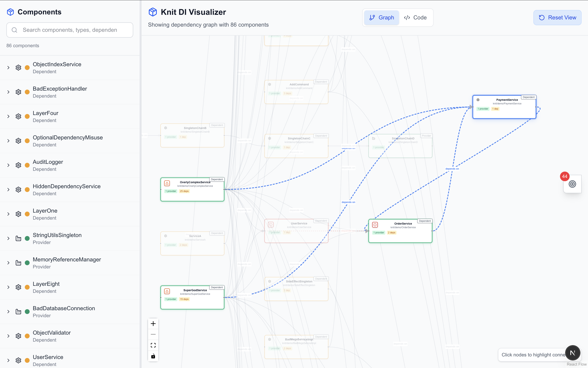Screen dimensions: 588x368
Task: Click the zoom out minus control
Action: point(153,334)
